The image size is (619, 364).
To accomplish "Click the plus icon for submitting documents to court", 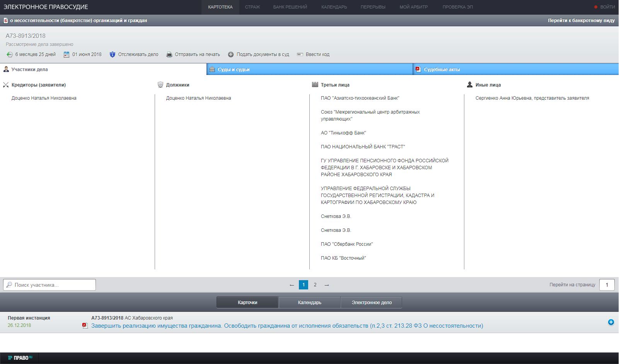I will pyautogui.click(x=231, y=54).
